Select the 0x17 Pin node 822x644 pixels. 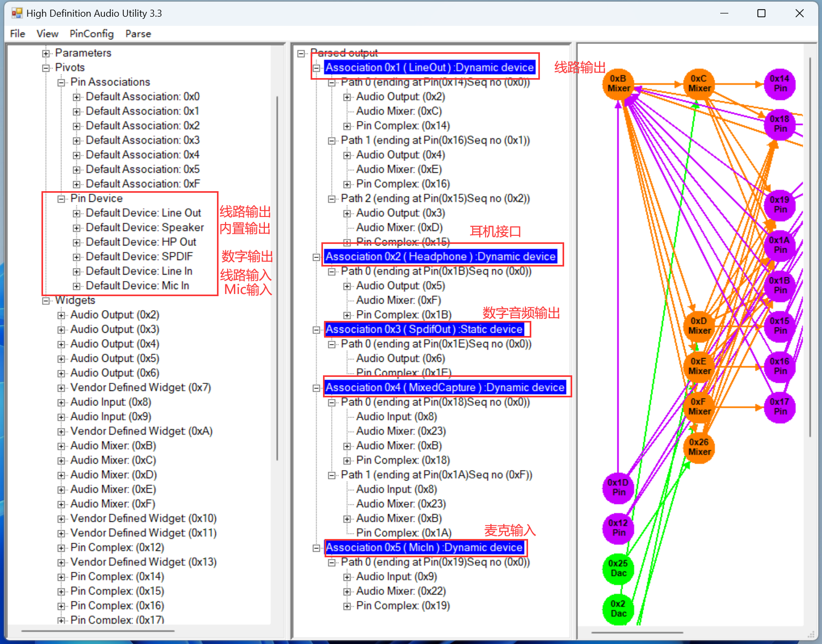click(x=779, y=407)
